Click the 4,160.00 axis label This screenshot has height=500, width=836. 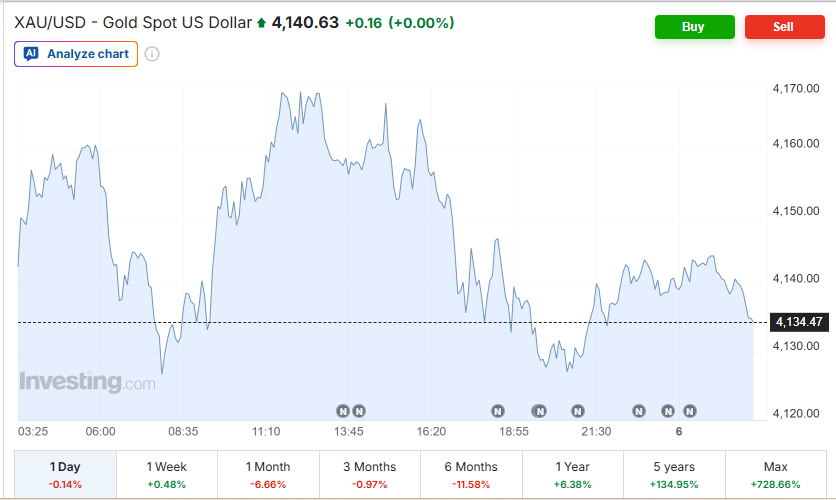[x=796, y=143]
